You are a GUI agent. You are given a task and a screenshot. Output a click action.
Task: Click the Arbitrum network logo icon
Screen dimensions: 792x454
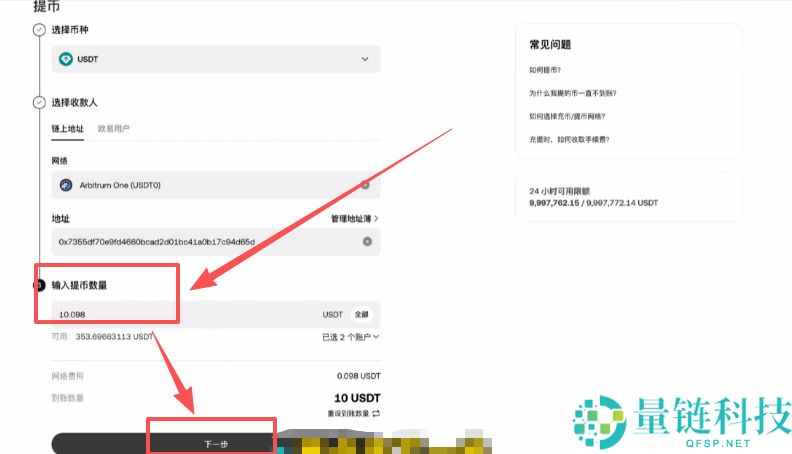coord(66,185)
